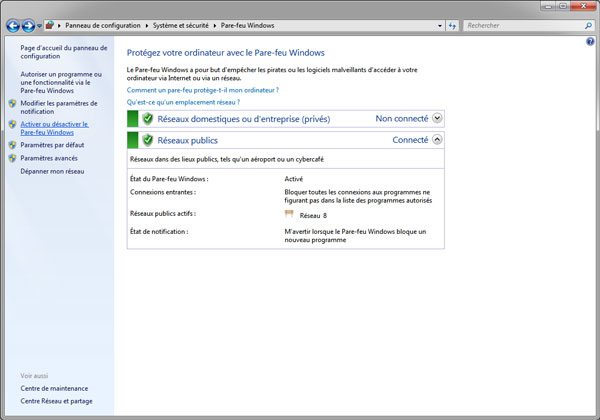Click 'Pare-feu Windows' breadcrumb segment

click(x=248, y=25)
